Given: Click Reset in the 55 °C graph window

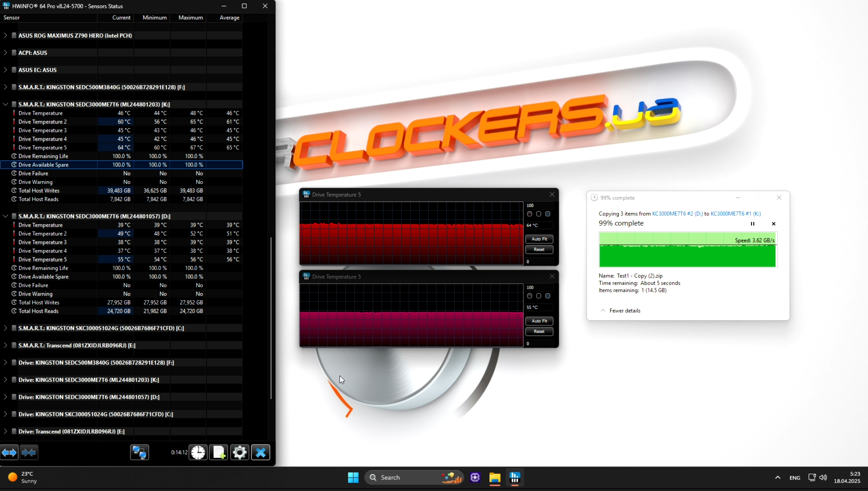Looking at the screenshot, I should (539, 332).
